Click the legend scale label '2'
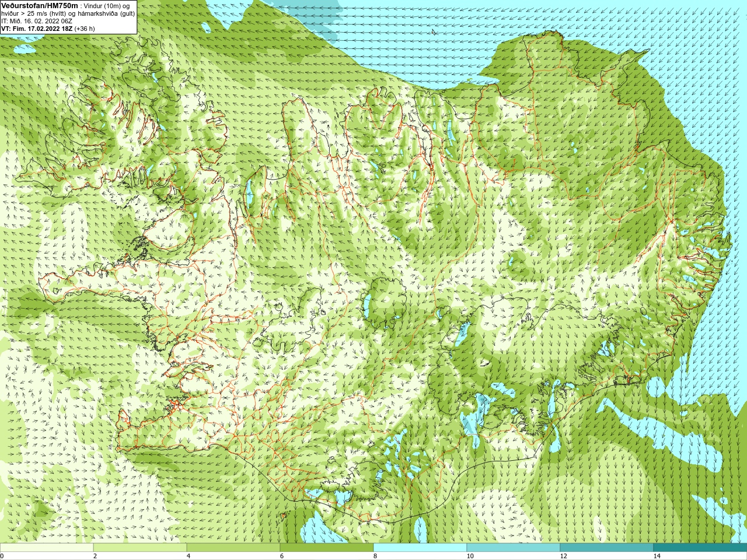 pos(95,556)
